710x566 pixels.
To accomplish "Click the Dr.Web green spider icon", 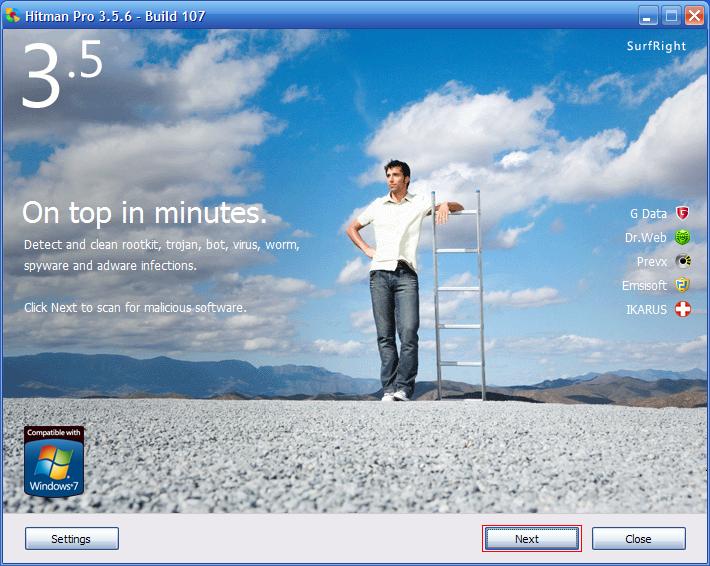I will coord(682,237).
